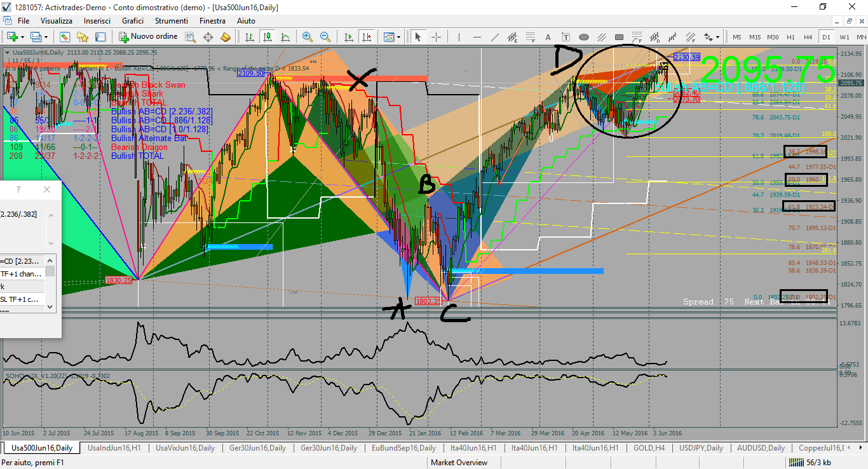Zoom out of the chart
The image size is (868, 469).
pyautogui.click(x=325, y=37)
